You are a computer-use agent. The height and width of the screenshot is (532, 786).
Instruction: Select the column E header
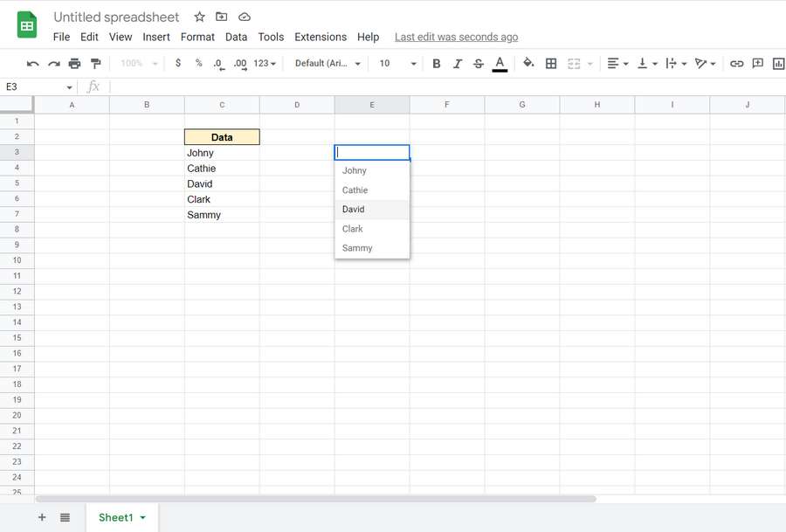[x=372, y=105]
